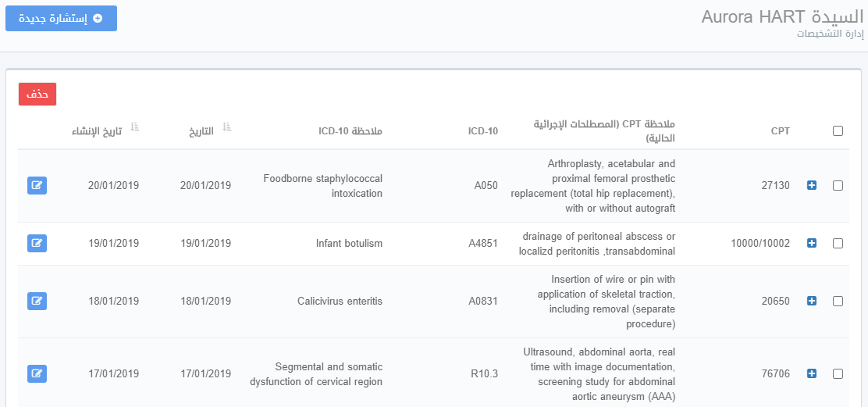Image resolution: width=868 pixels, height=407 pixels.
Task: Toggle the select-all header checkbox
Action: pyautogui.click(x=838, y=131)
